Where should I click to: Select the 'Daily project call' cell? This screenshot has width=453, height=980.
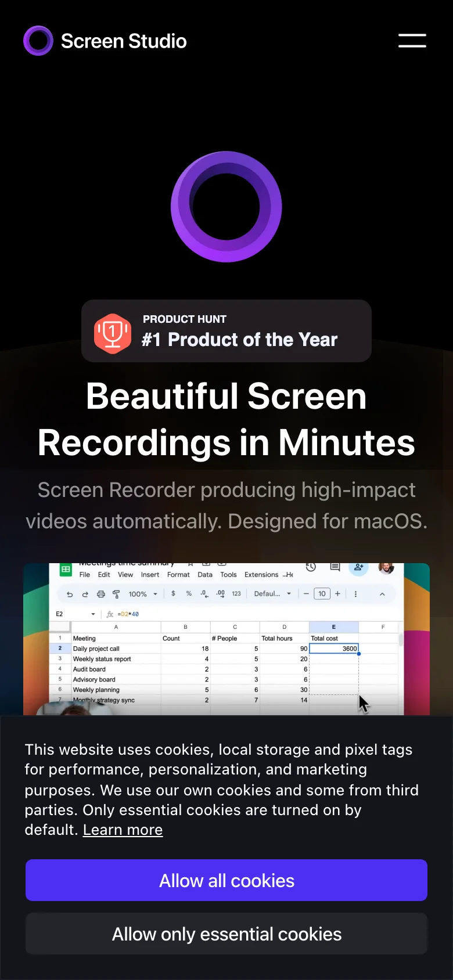point(116,648)
